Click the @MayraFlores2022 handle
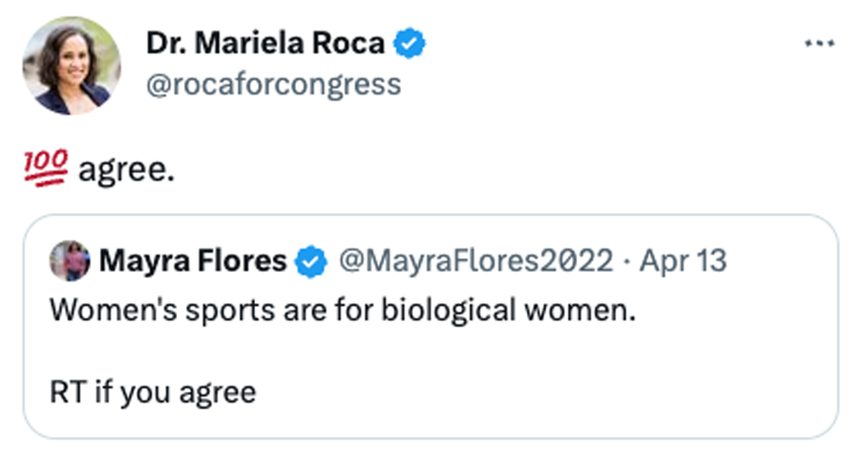Image resolution: width=868 pixels, height=456 pixels. tap(475, 261)
